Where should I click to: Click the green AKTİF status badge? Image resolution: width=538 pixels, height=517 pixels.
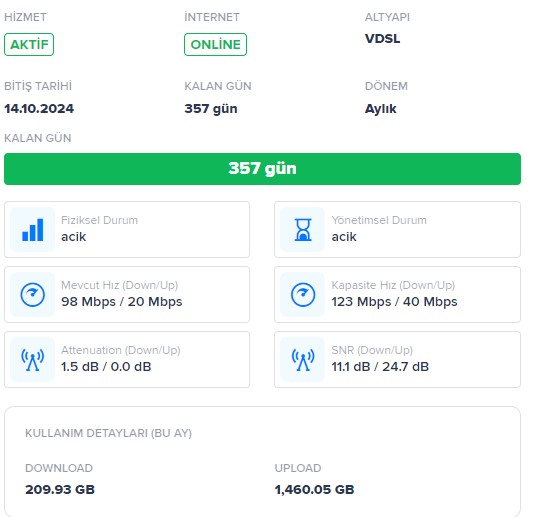(29, 44)
